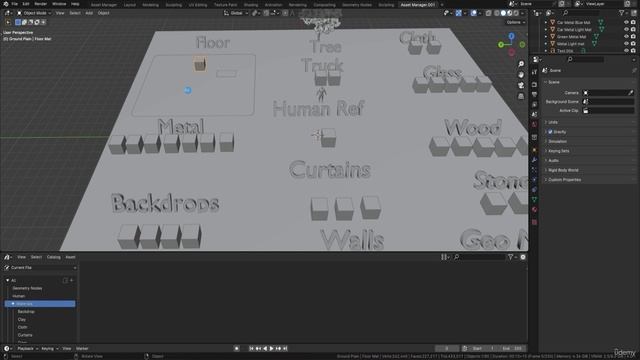Screen dimensions: 640x360
Task: Open the Render menu
Action: pos(40,4)
